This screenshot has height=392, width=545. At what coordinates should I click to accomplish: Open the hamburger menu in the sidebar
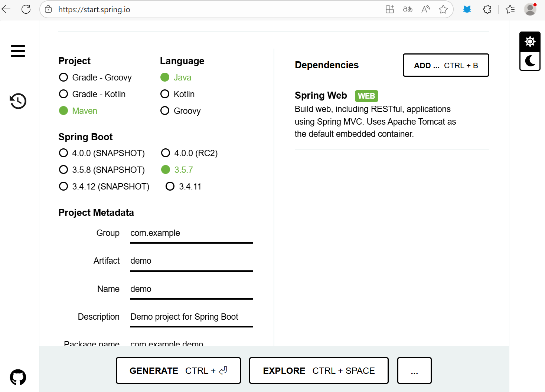[x=18, y=51]
